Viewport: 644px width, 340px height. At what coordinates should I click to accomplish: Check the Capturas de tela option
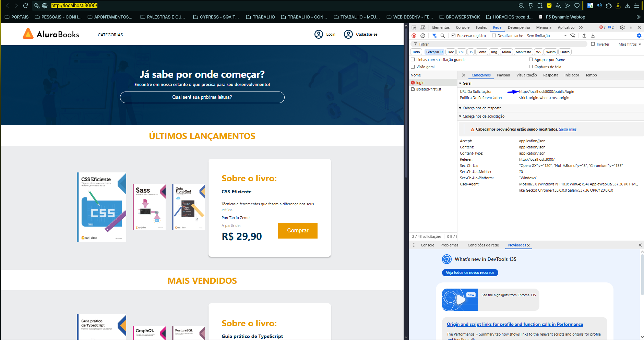[531, 67]
